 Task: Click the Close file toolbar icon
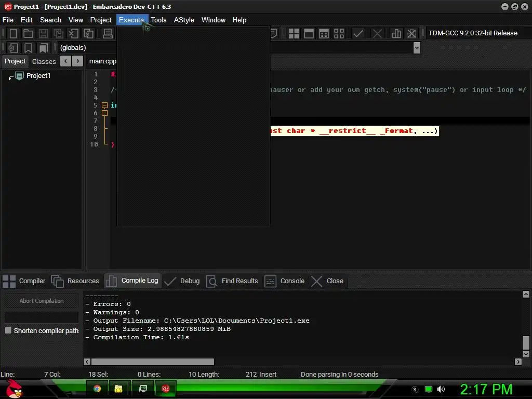tap(73, 34)
